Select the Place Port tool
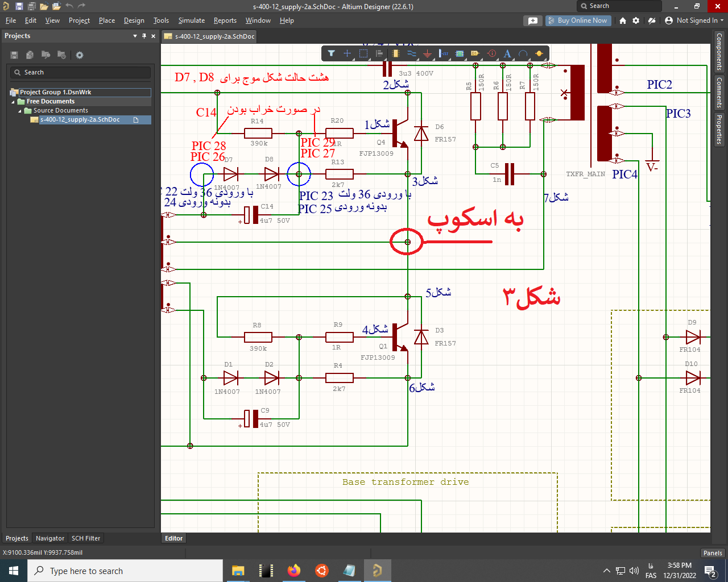The image size is (728, 582). coord(475,53)
